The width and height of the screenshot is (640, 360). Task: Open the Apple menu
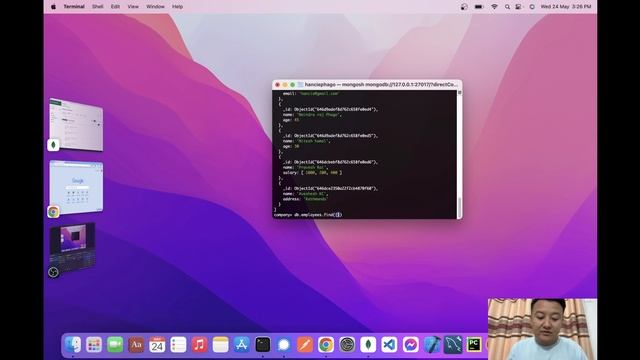(x=53, y=7)
